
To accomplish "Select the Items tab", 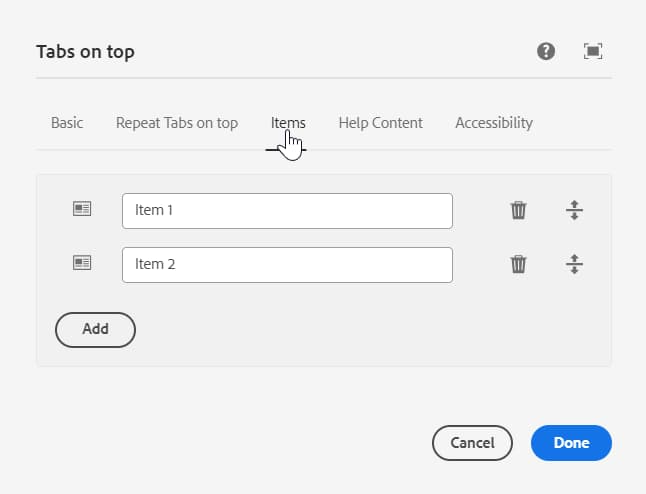I will tap(288, 123).
